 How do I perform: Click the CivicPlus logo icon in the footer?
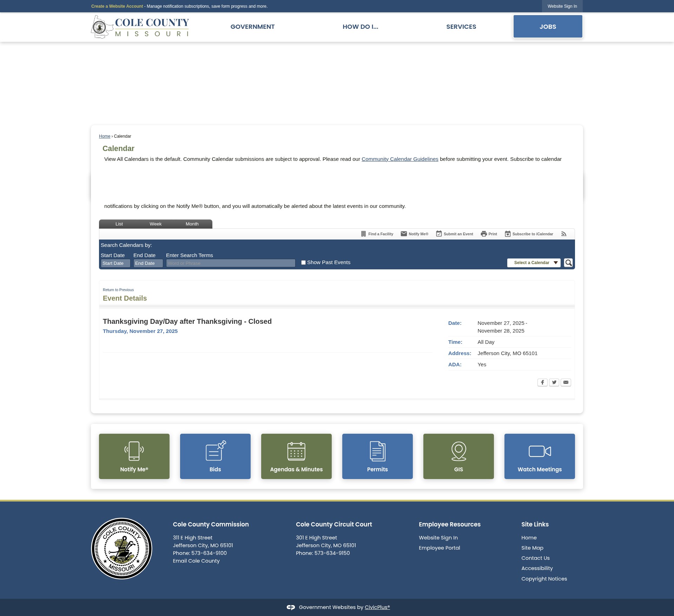pyautogui.click(x=291, y=607)
